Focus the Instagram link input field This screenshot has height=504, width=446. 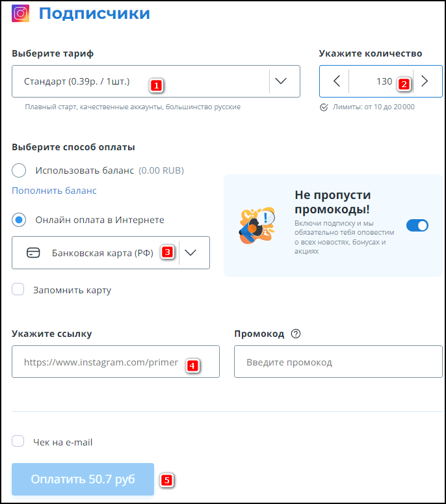[116, 362]
